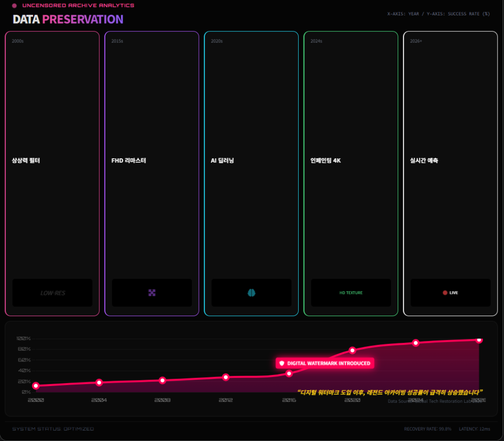Select the 2012 data point on chart
This screenshot has height=441, width=504.
pyautogui.click(x=226, y=377)
